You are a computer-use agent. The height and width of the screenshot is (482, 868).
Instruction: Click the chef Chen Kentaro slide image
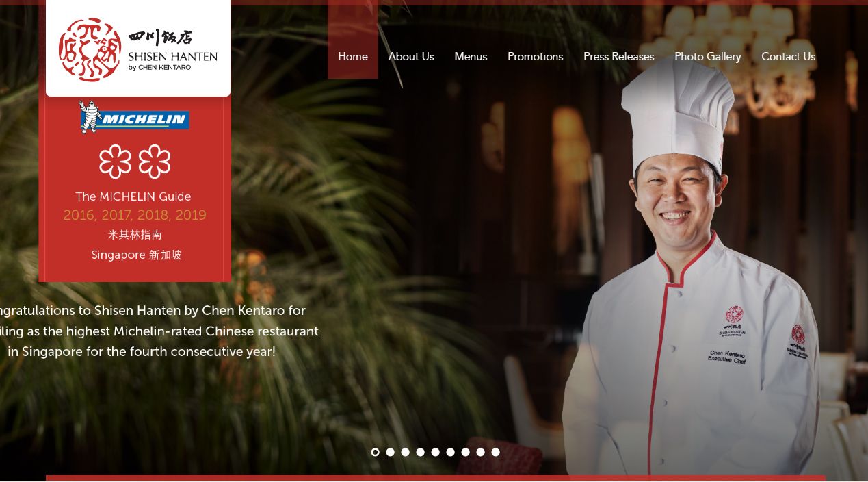click(691, 267)
